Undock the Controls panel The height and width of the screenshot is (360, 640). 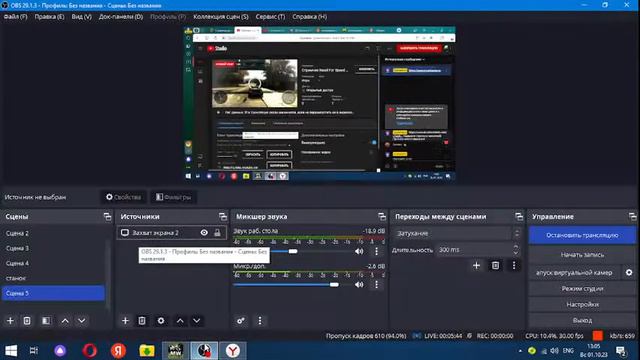(632, 217)
